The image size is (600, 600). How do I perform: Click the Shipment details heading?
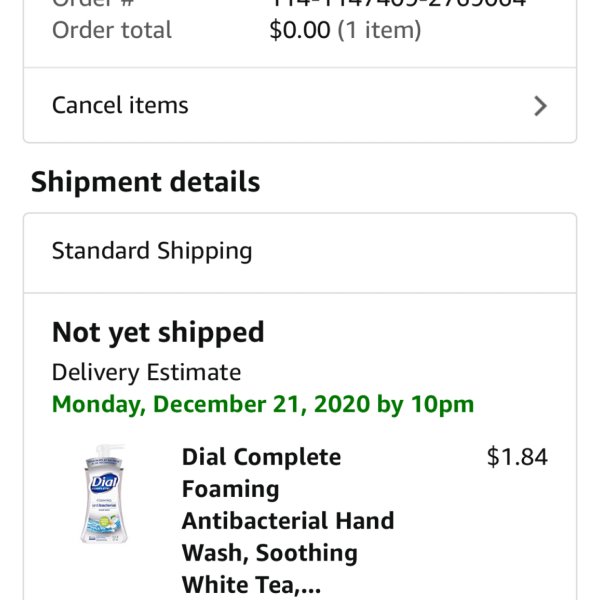coord(145,181)
